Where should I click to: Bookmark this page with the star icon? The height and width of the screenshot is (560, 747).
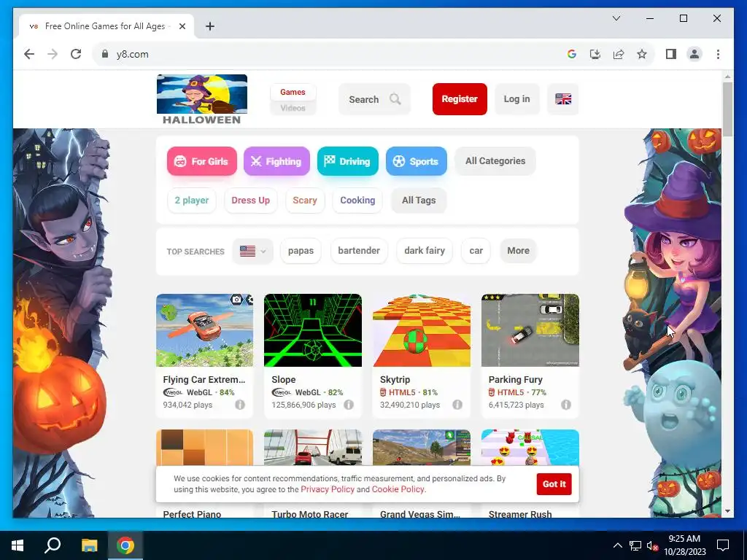tap(642, 54)
